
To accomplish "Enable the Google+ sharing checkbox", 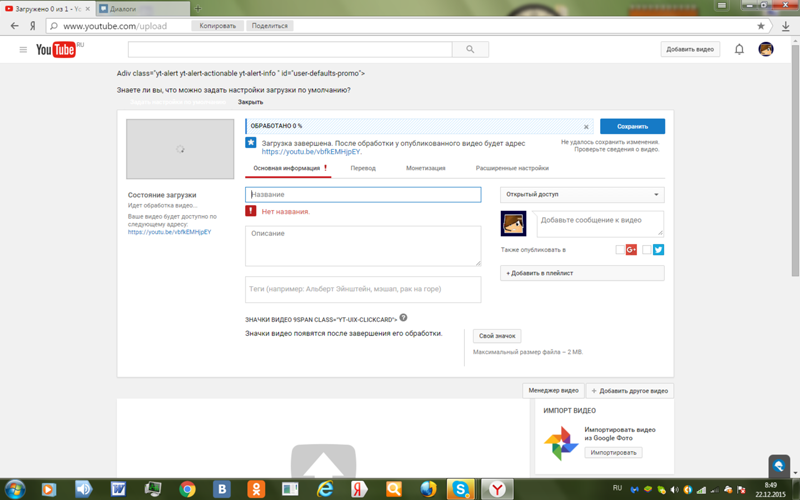I will [620, 249].
